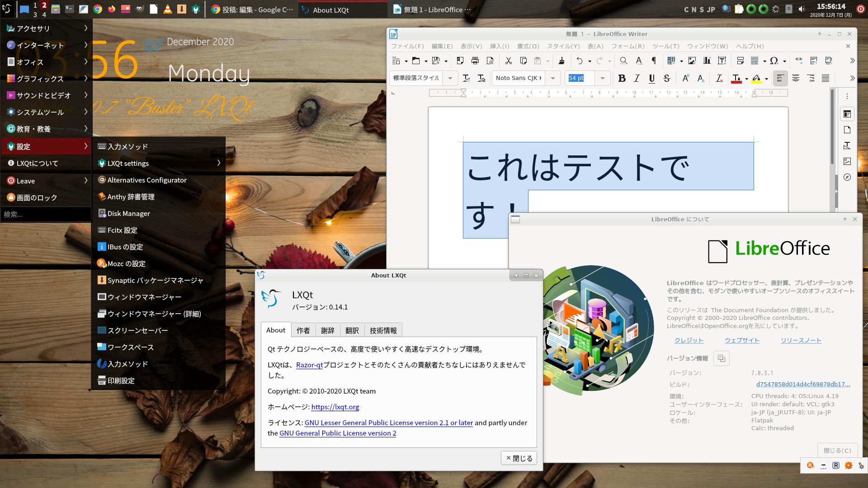Image resolution: width=868 pixels, height=488 pixels.
Task: Click the 閉じる button in About LXQt
Action: click(x=519, y=458)
